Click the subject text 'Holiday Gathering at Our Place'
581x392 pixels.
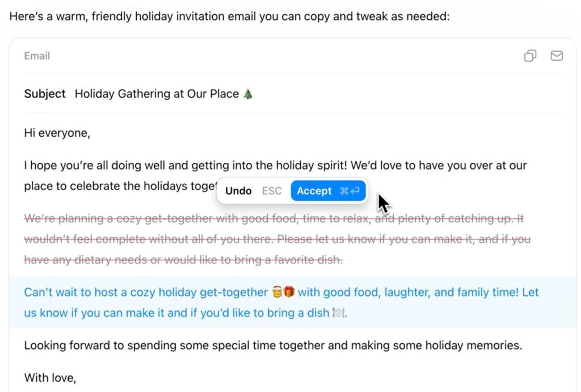(157, 94)
